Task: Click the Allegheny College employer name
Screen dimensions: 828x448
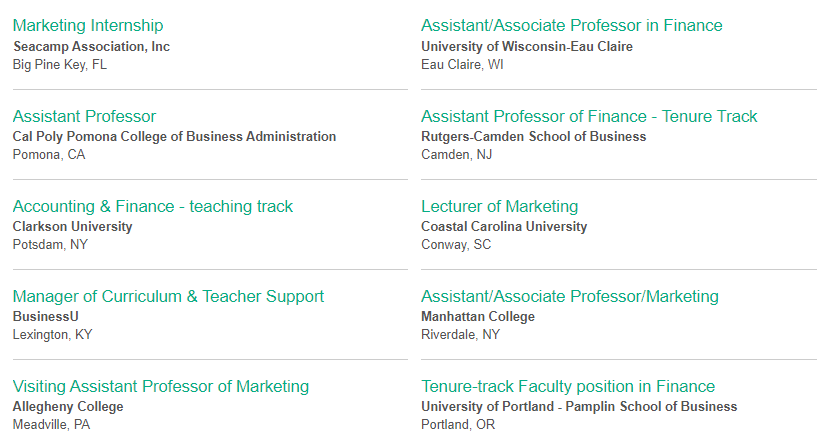Action: pos(68,406)
